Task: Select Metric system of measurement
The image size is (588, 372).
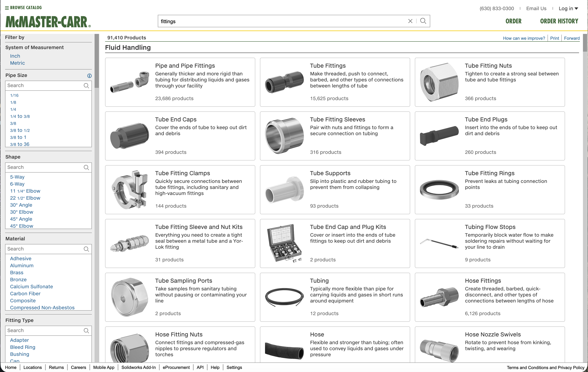Action: click(x=17, y=63)
